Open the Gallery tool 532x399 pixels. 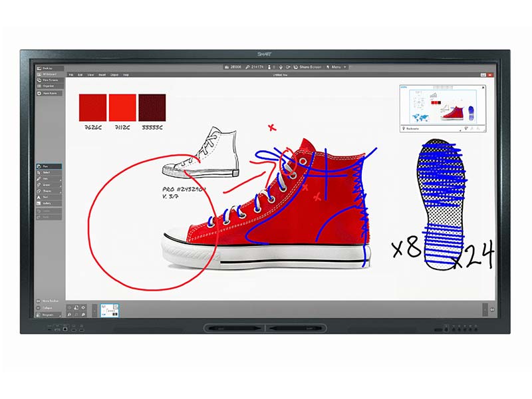tap(49, 203)
